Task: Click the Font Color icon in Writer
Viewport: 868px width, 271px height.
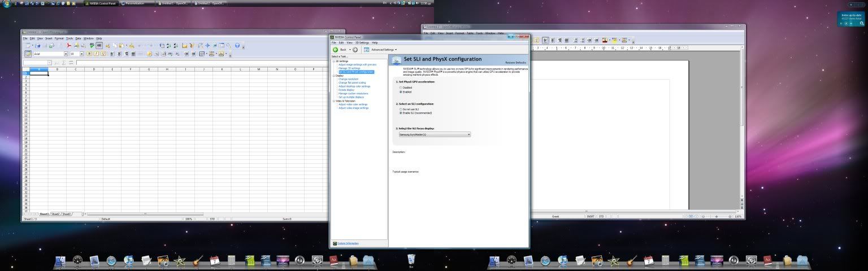Action: (x=606, y=41)
